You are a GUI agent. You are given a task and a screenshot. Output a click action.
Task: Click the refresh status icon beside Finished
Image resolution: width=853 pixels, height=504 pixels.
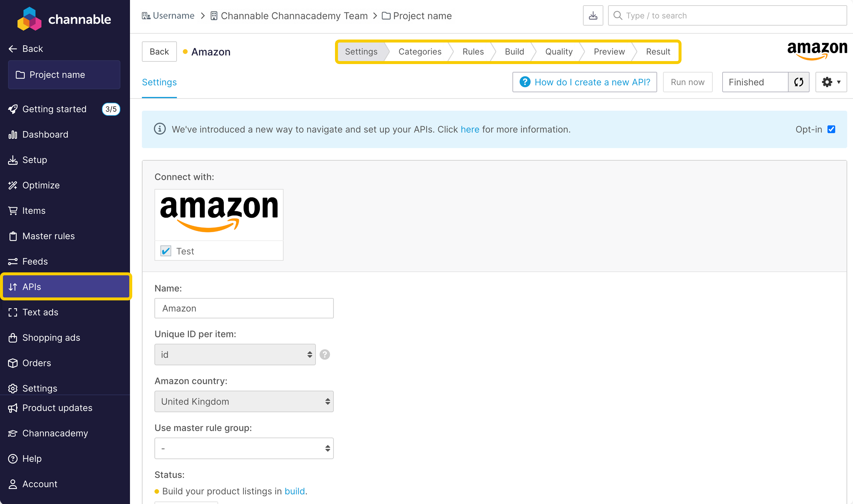[799, 82]
